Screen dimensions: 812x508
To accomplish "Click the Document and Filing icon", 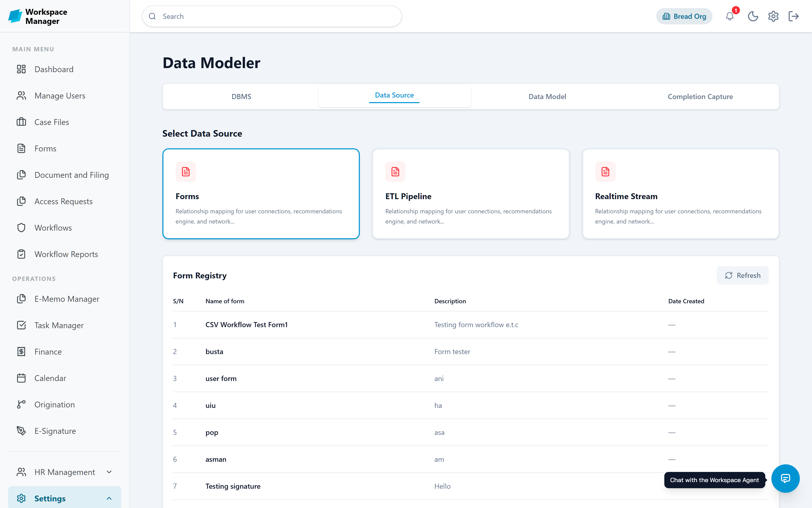I will point(21,175).
